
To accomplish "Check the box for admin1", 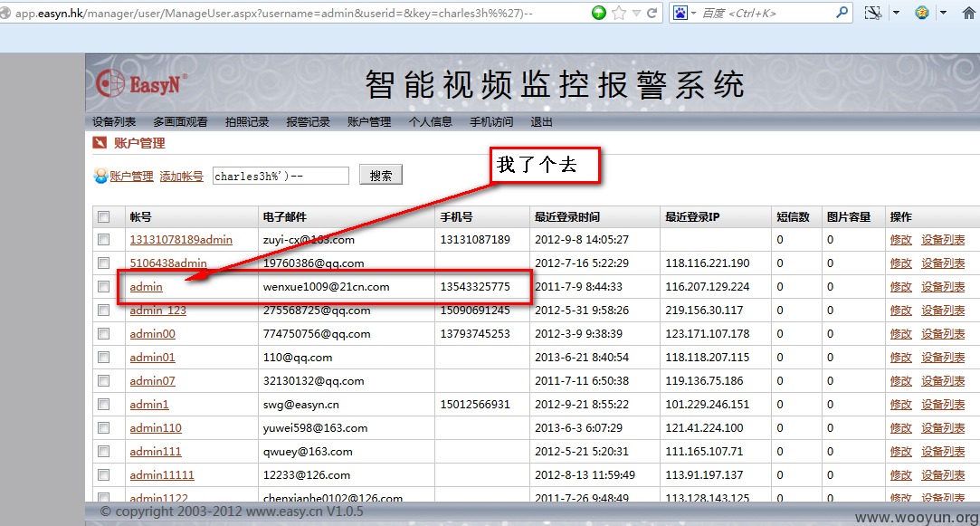I will (104, 405).
